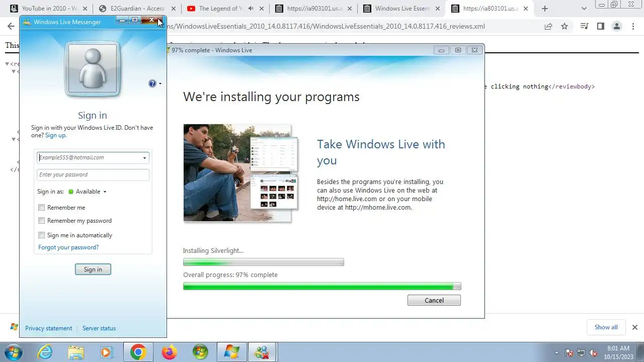Open Chrome three-dot menu
Viewport: 644px width, 362px height.
[x=634, y=26]
